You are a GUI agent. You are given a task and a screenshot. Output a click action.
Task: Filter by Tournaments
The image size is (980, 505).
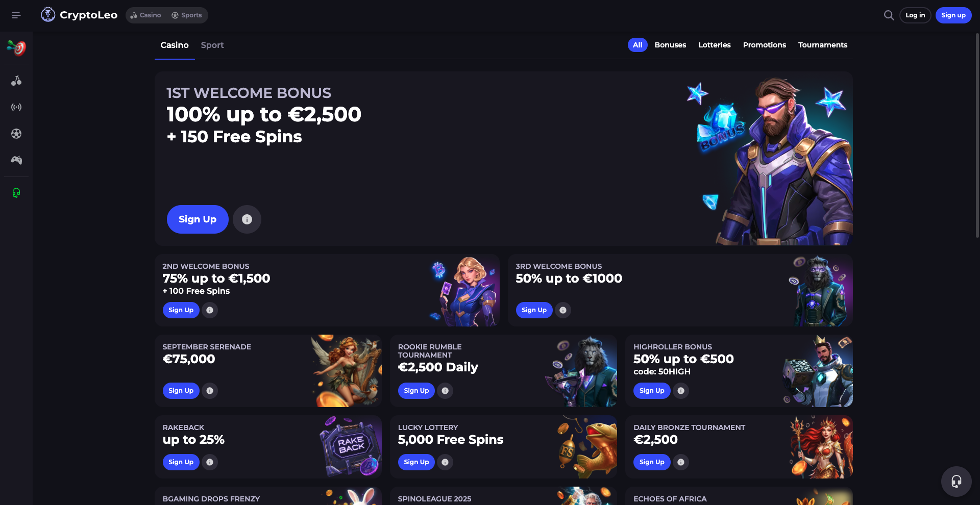[823, 45]
